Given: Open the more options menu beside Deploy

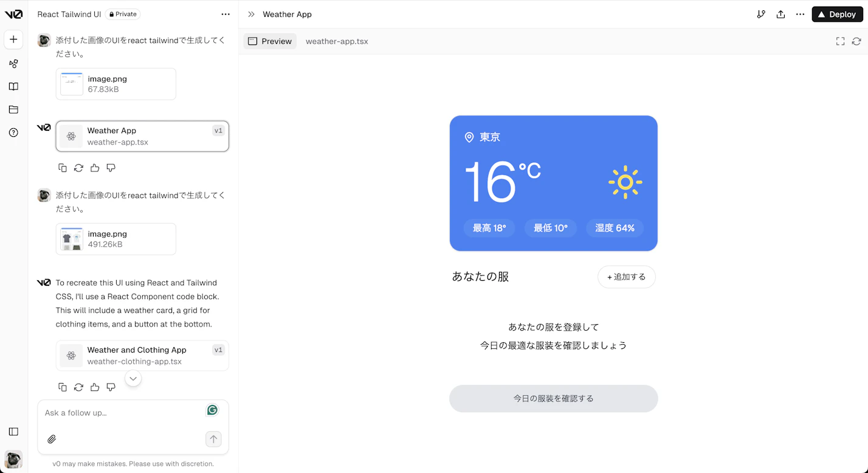Looking at the screenshot, I should 800,14.
